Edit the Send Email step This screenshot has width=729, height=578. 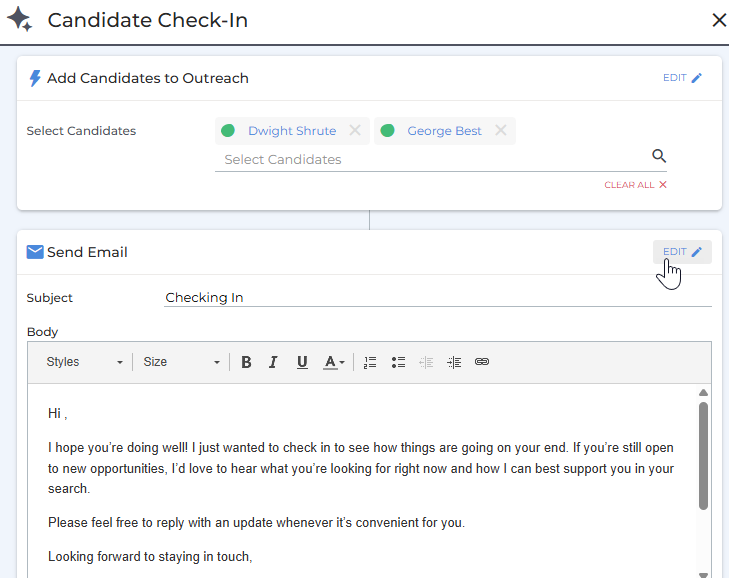pyautogui.click(x=683, y=252)
